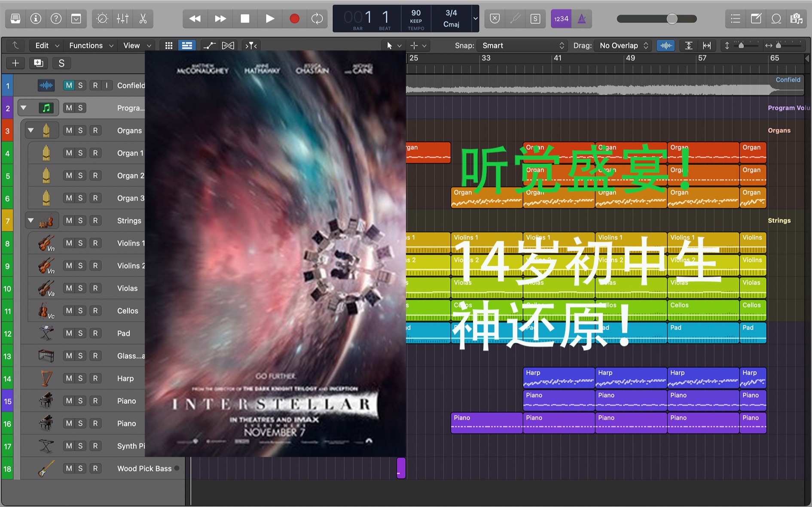
Task: Open the List Editors icon
Action: pyautogui.click(x=736, y=18)
